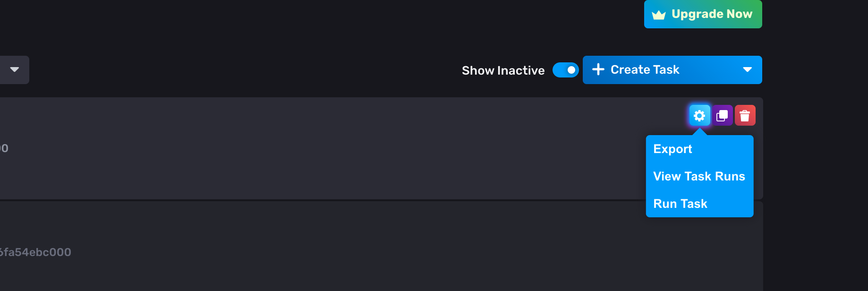
Task: Select Export from the task menu
Action: point(672,149)
